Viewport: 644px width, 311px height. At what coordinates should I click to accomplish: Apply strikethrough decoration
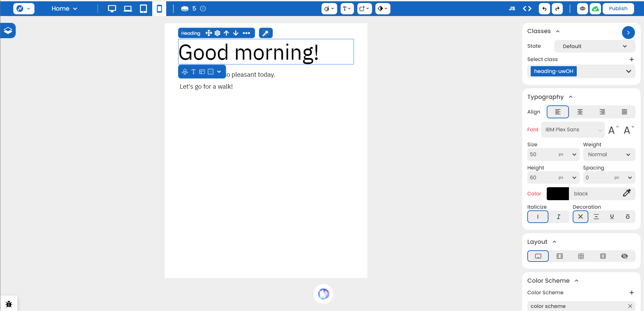(x=596, y=217)
